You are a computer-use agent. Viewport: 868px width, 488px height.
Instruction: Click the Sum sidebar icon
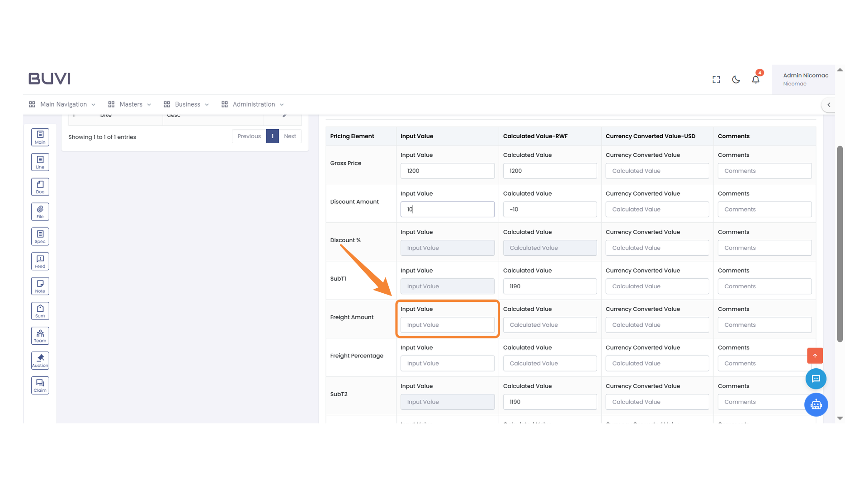pyautogui.click(x=40, y=310)
